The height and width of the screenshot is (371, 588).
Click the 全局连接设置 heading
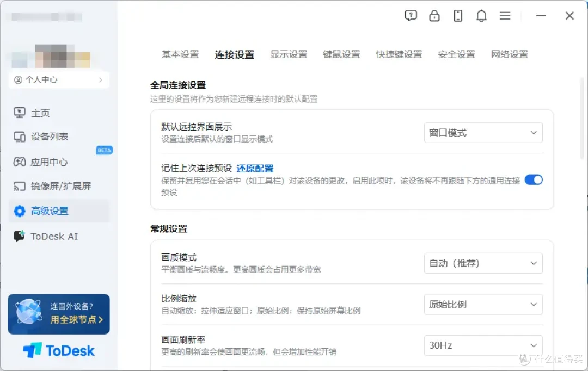pyautogui.click(x=178, y=85)
